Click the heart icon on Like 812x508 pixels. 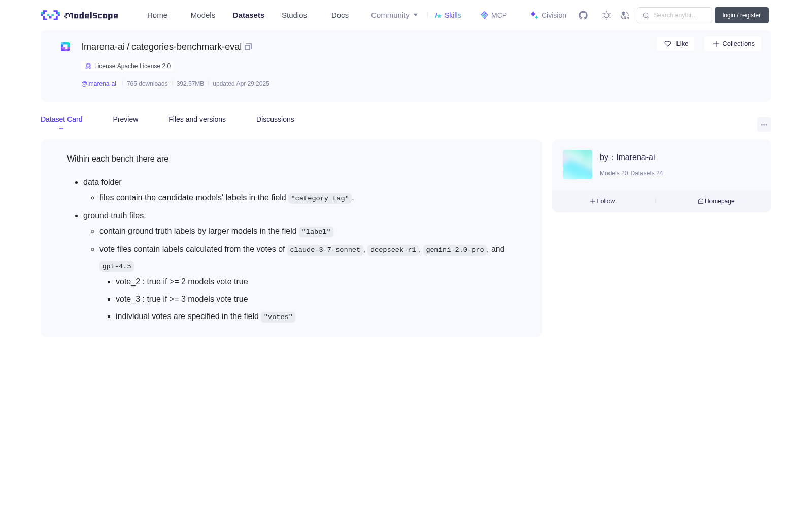[x=668, y=44]
